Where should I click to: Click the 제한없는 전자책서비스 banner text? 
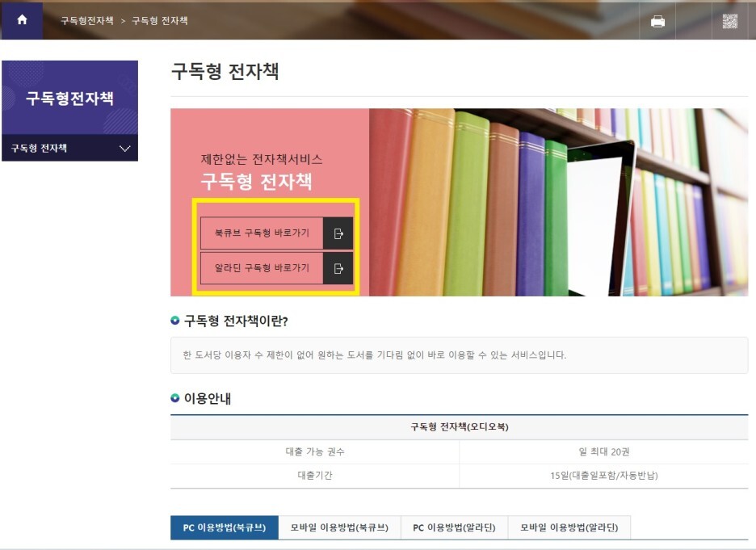(262, 159)
